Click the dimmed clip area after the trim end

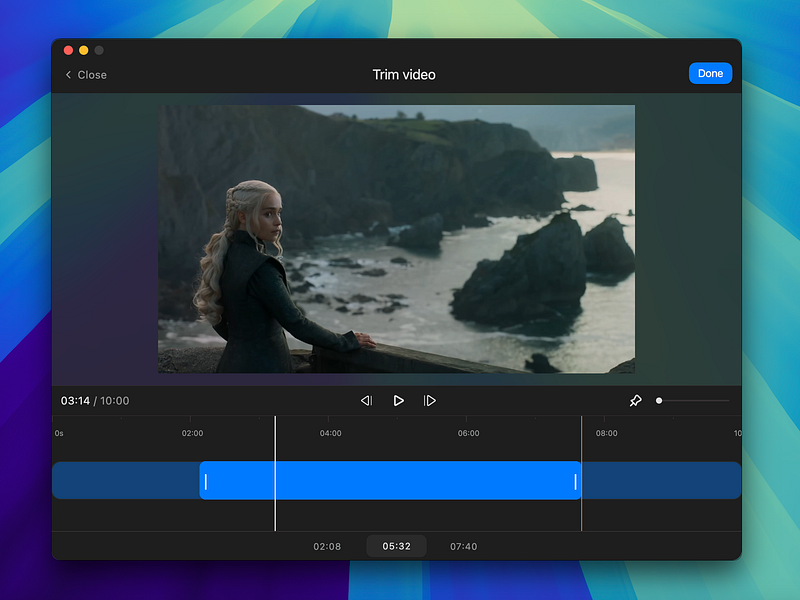660,481
